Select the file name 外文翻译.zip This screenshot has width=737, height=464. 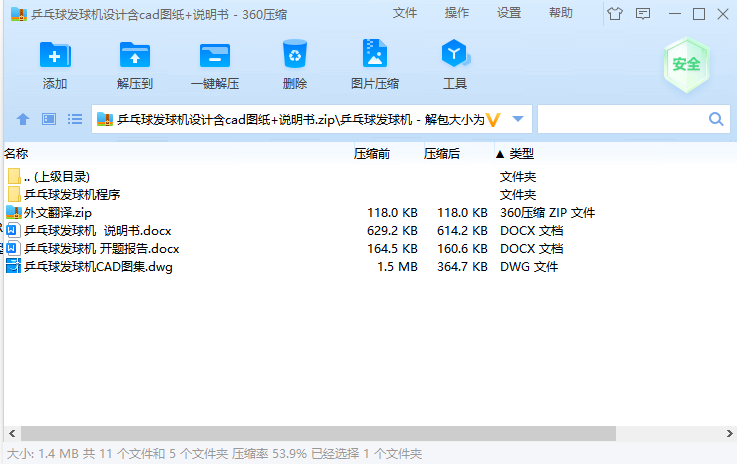(58, 213)
